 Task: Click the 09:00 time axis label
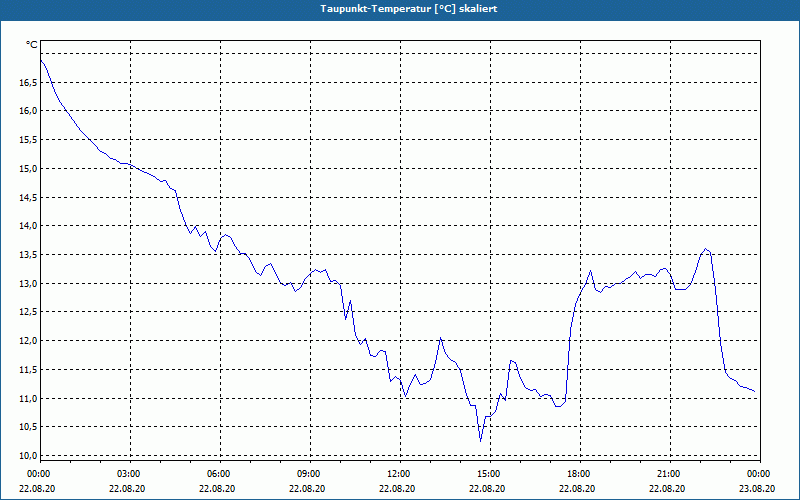[310, 474]
